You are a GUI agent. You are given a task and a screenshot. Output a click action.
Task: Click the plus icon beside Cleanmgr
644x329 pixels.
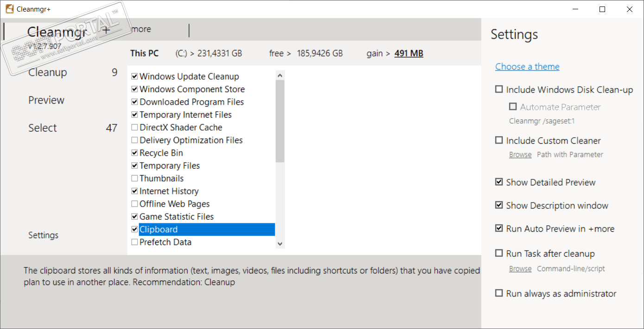(106, 30)
